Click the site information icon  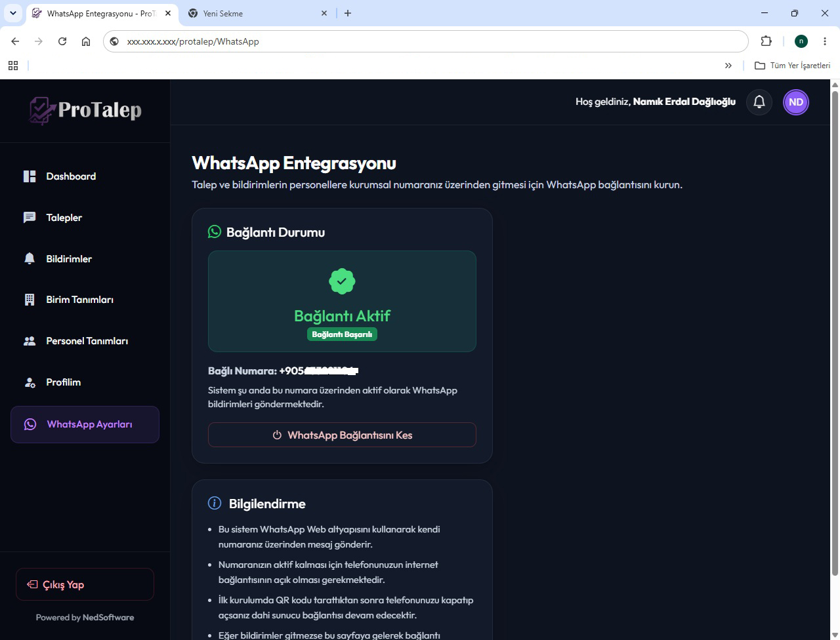click(x=114, y=41)
